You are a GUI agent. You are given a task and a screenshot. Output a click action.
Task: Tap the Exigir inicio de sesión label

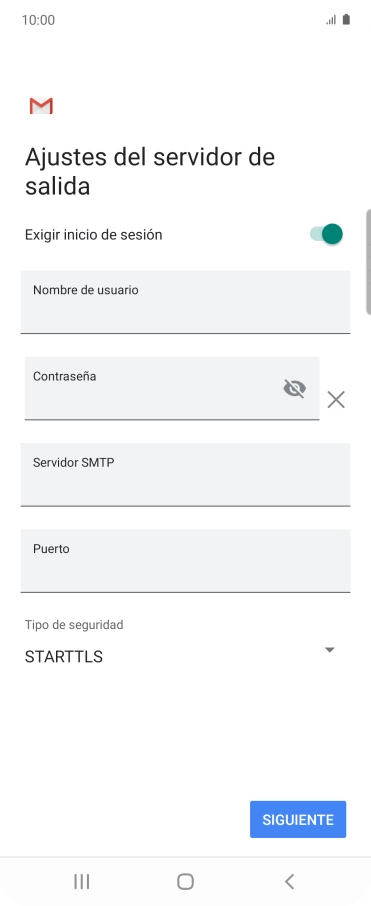point(94,235)
